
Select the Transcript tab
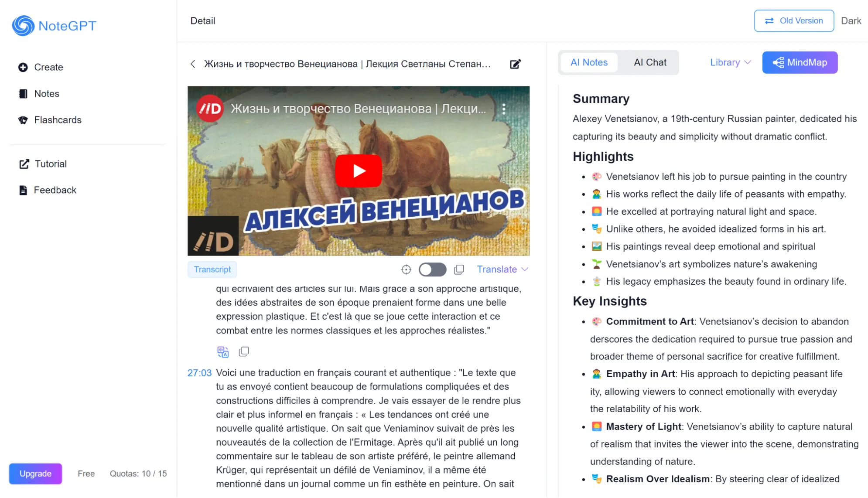[x=212, y=269]
